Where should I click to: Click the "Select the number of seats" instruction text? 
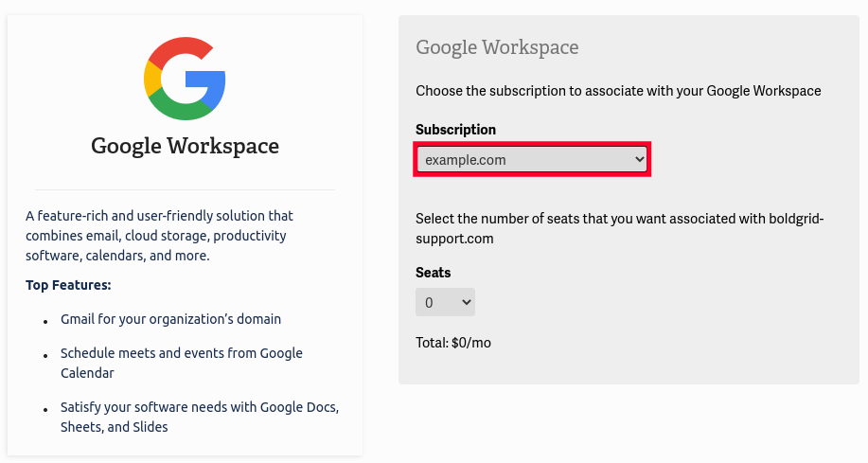pyautogui.click(x=619, y=228)
